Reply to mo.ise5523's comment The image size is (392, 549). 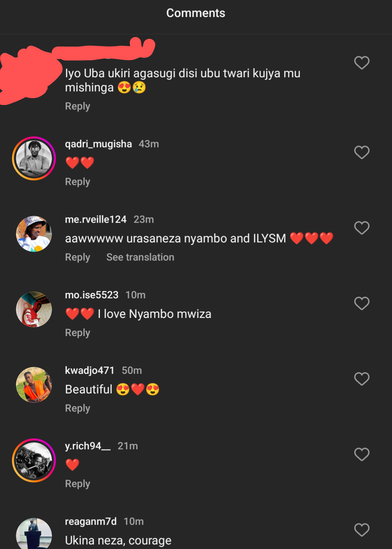click(x=77, y=333)
